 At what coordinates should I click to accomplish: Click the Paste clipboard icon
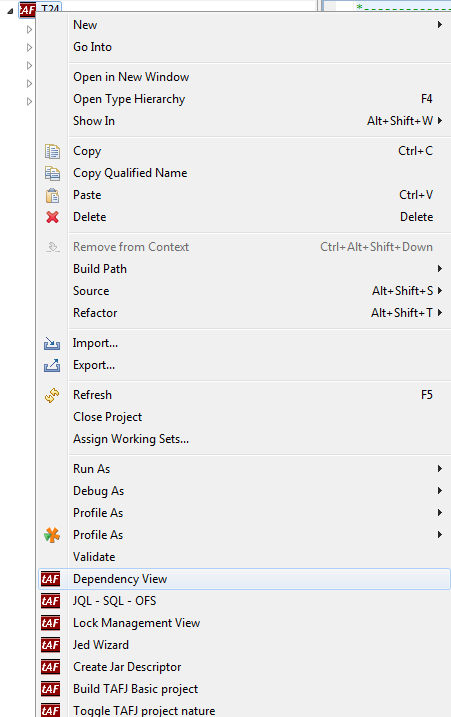click(x=52, y=195)
